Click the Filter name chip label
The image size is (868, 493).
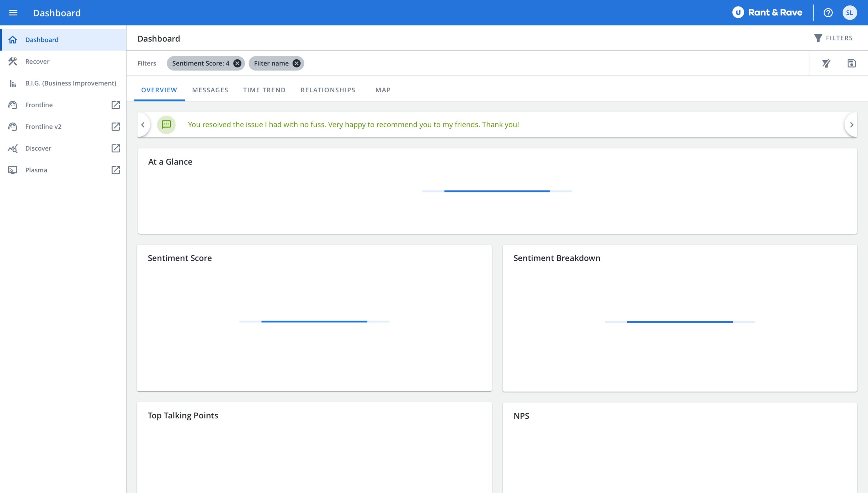coord(271,63)
